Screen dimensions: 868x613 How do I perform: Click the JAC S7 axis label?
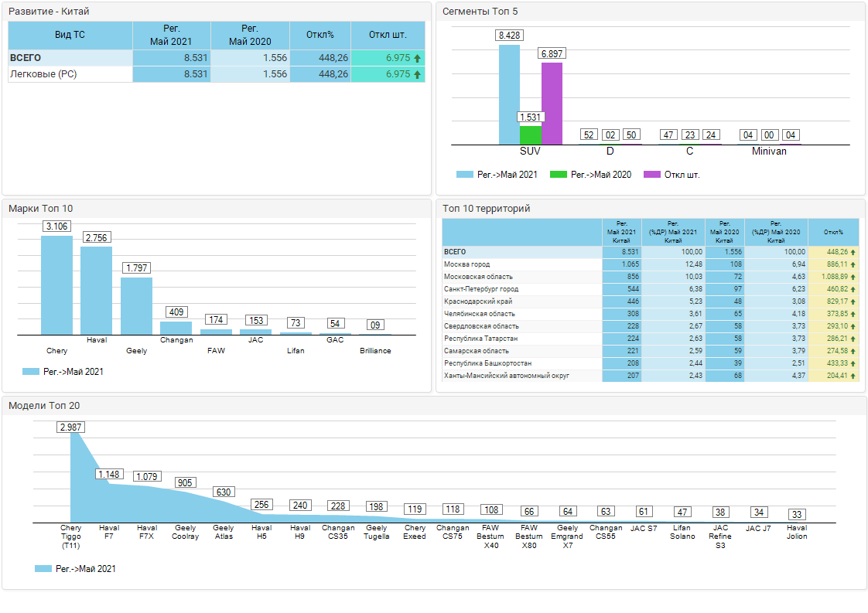(x=644, y=528)
